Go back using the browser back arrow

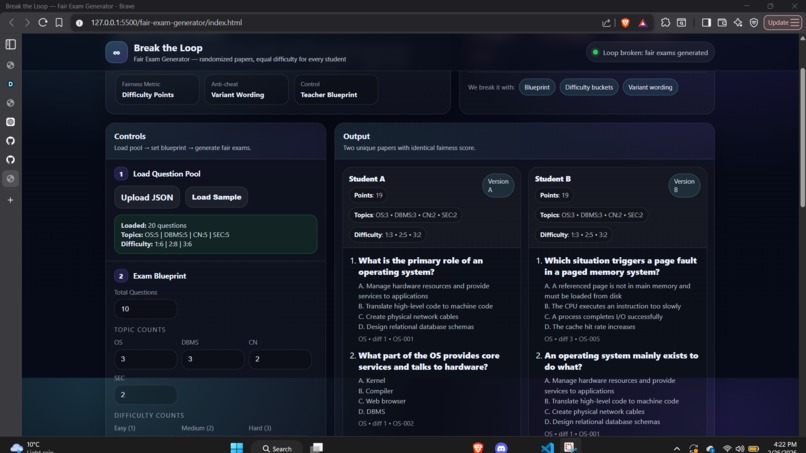[x=11, y=23]
